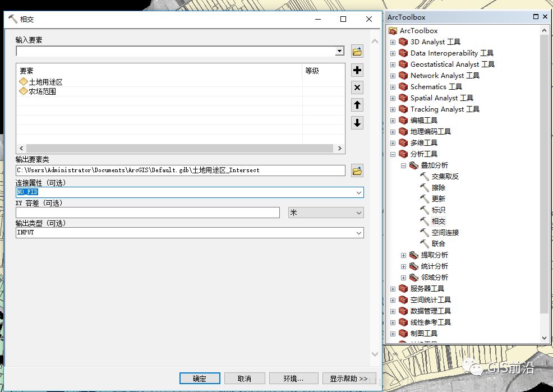Screen dimensions: 553x392
Task: Expand 邻域分析 toolset node
Action: 403,278
